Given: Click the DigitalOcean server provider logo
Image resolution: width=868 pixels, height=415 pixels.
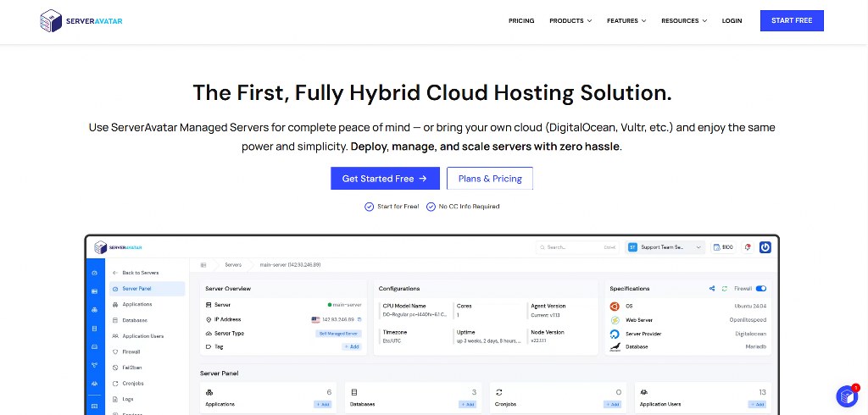Looking at the screenshot, I should point(615,334).
